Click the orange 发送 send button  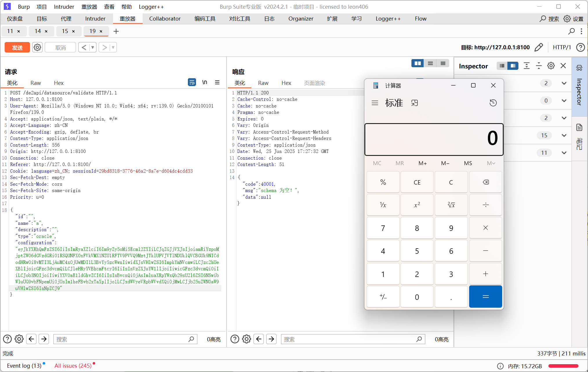click(x=17, y=47)
